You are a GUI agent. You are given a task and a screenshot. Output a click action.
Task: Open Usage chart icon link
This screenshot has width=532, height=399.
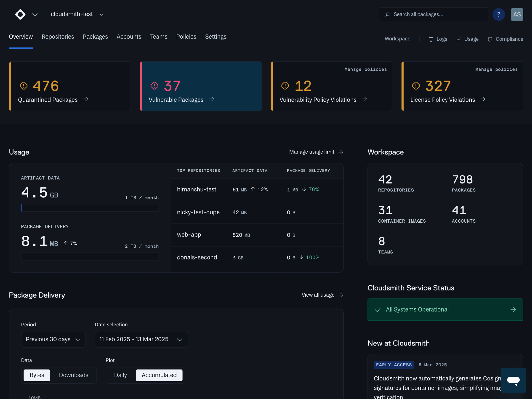point(467,39)
